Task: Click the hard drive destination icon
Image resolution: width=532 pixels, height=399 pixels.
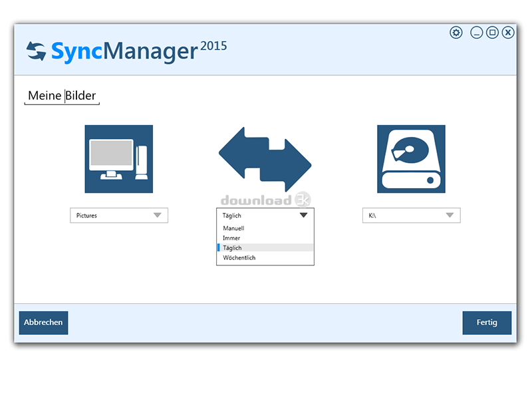Action: pyautogui.click(x=411, y=159)
